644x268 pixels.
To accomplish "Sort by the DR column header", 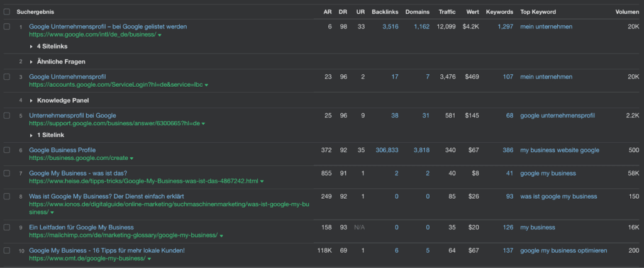I will coord(343,12).
